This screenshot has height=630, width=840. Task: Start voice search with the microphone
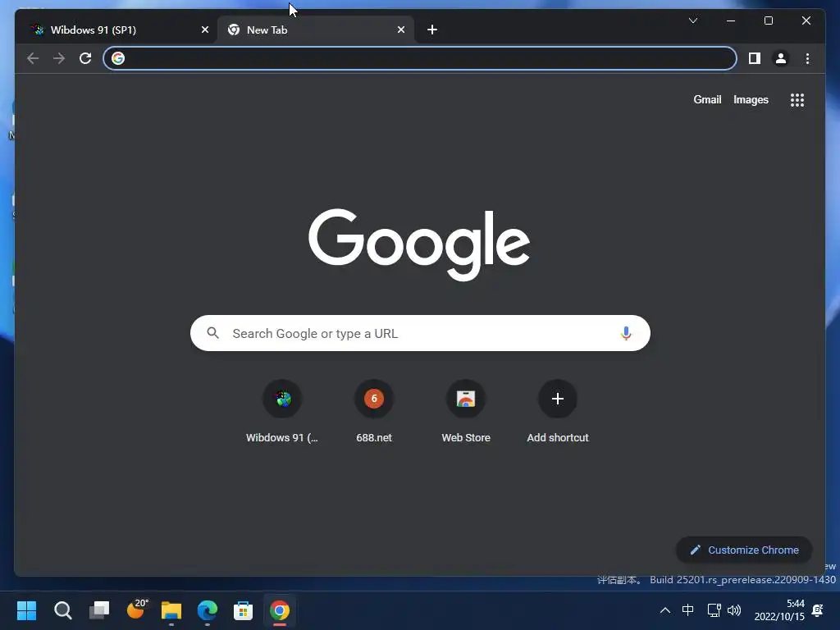pos(626,333)
